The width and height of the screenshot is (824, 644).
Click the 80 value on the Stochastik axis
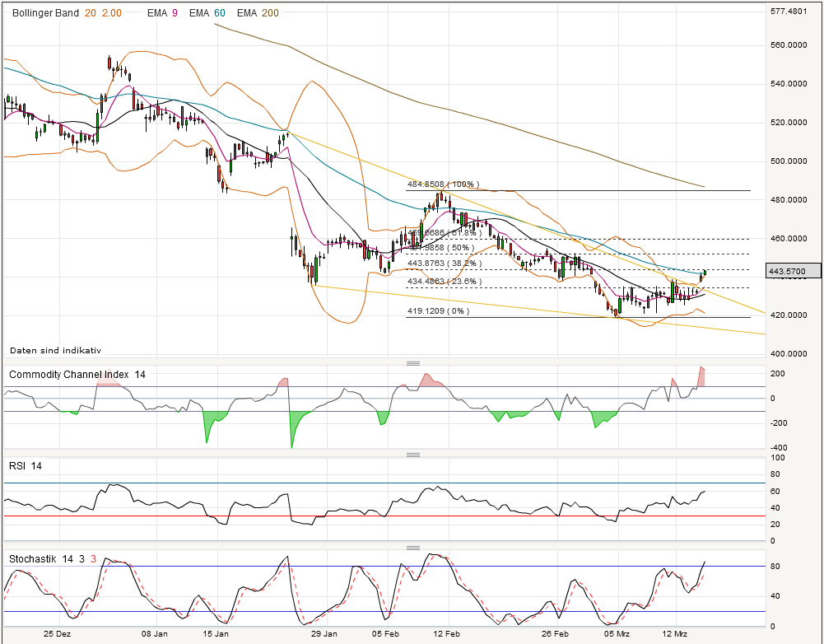point(775,567)
